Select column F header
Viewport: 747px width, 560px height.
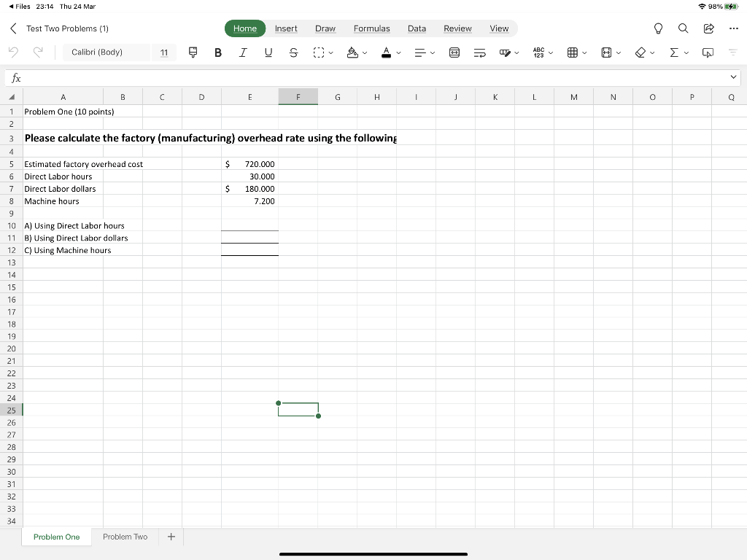[x=298, y=97]
